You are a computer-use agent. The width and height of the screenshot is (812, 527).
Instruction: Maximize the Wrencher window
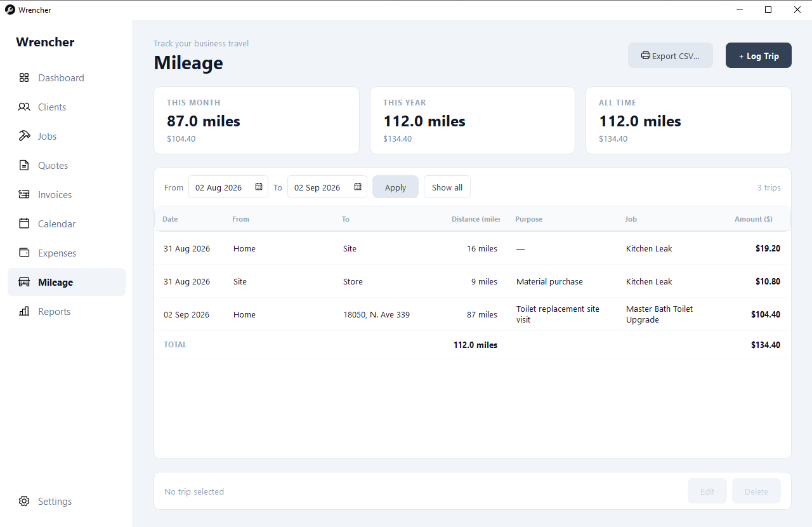tap(768, 10)
